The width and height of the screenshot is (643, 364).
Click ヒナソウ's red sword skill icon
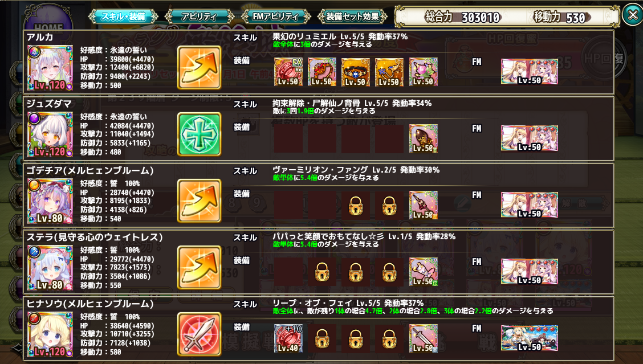(200, 334)
